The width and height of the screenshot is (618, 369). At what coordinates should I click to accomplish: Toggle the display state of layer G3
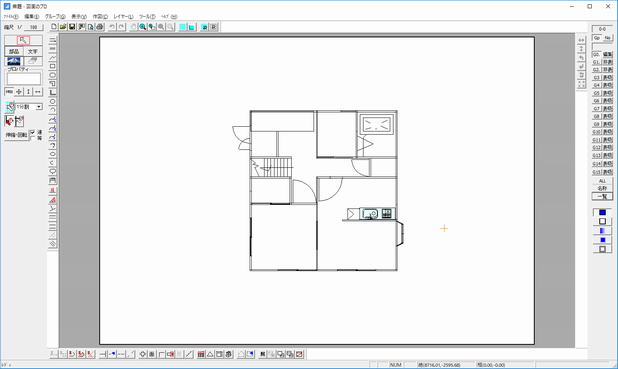coord(607,77)
